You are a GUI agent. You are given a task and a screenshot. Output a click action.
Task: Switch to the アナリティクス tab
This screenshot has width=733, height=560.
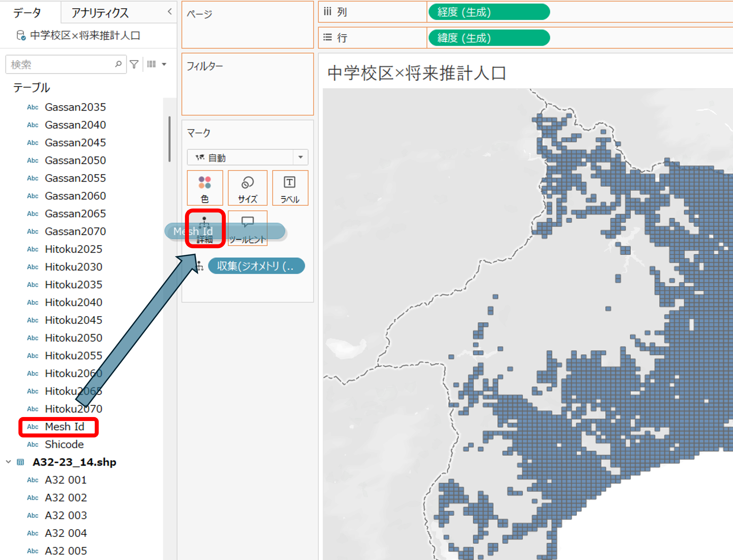tap(100, 13)
